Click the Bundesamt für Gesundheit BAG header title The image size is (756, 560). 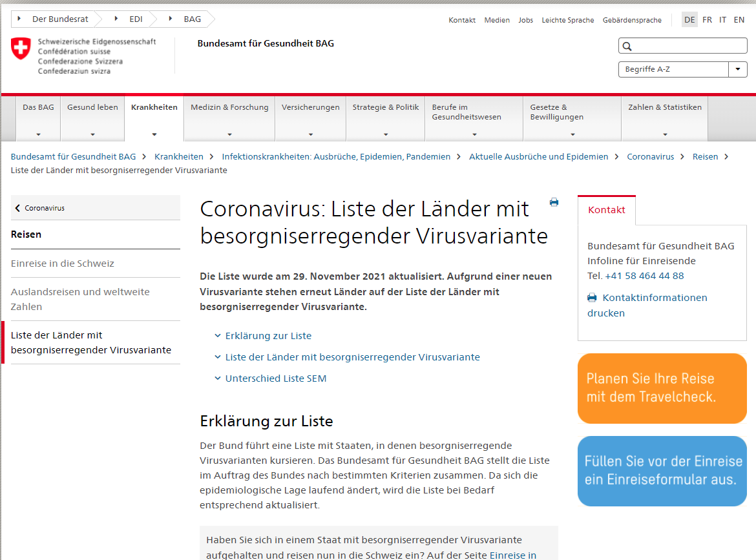click(266, 43)
